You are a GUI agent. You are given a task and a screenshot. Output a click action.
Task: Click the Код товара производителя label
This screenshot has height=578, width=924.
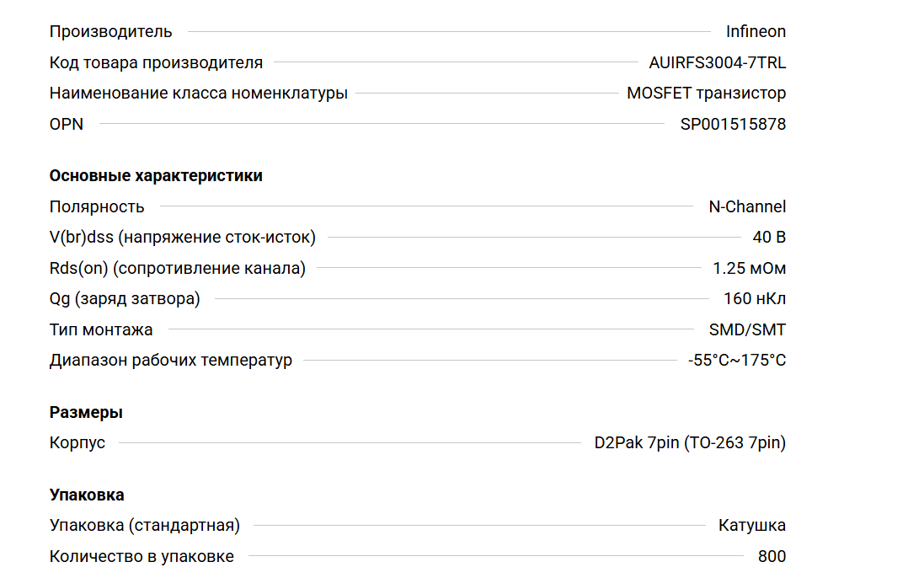[x=156, y=62]
